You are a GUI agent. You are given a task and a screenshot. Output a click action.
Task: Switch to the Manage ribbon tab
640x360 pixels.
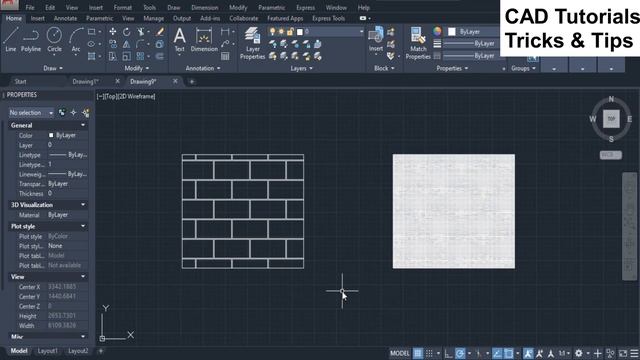153,18
